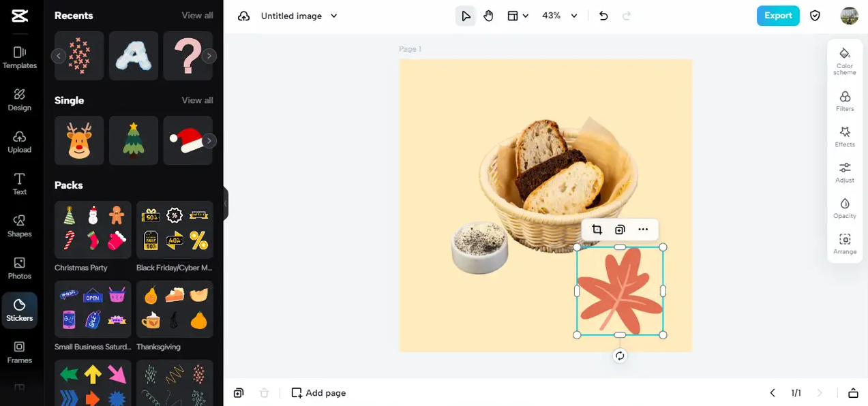Open the Untitled image title dropdown
Viewport: 868px width, 406px height.
coord(299,16)
